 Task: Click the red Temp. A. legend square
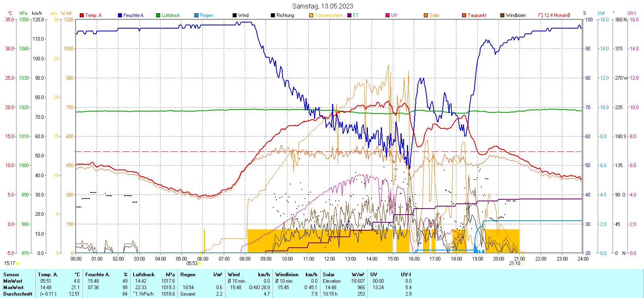point(82,15)
